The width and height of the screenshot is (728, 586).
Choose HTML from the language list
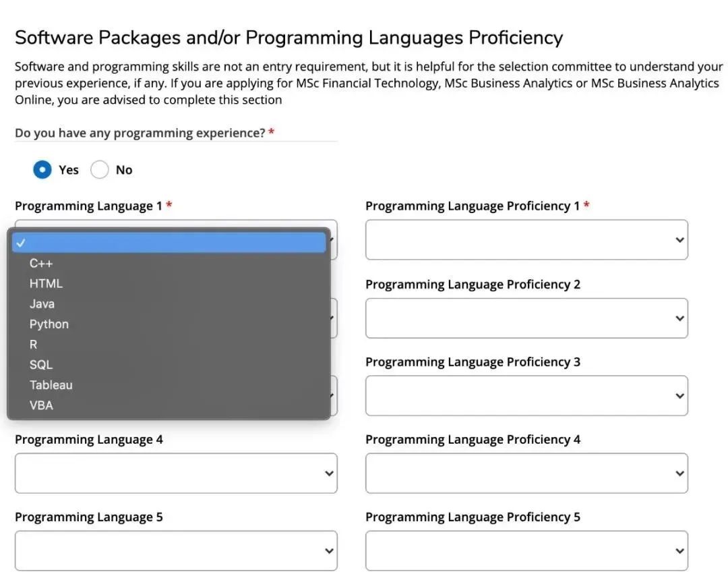click(x=169, y=284)
